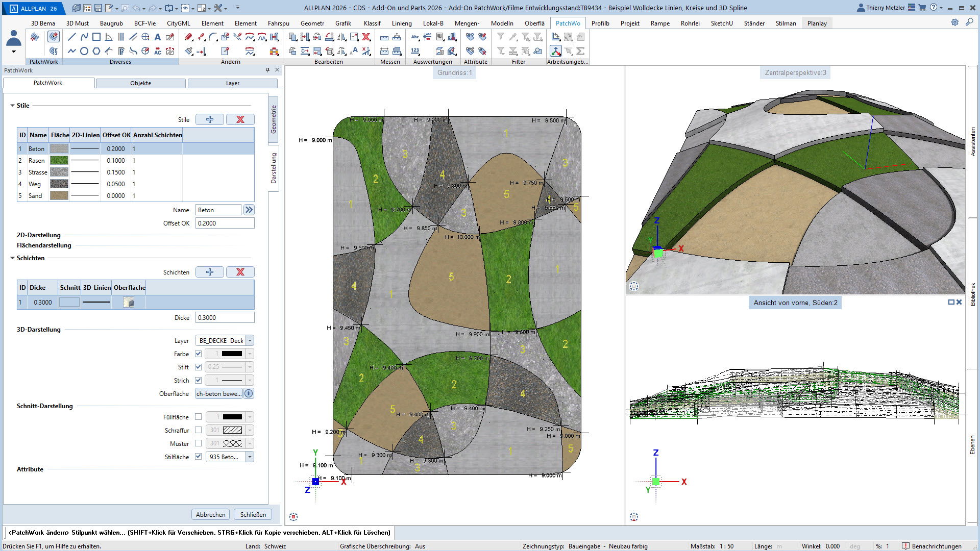Select the line drawing tool
The width and height of the screenshot is (980, 551).
(x=72, y=37)
